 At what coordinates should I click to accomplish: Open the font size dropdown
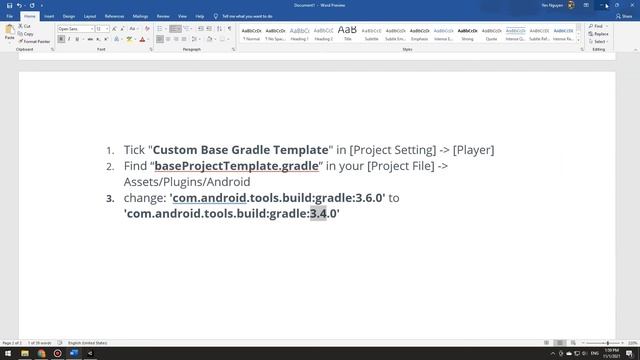(107, 29)
